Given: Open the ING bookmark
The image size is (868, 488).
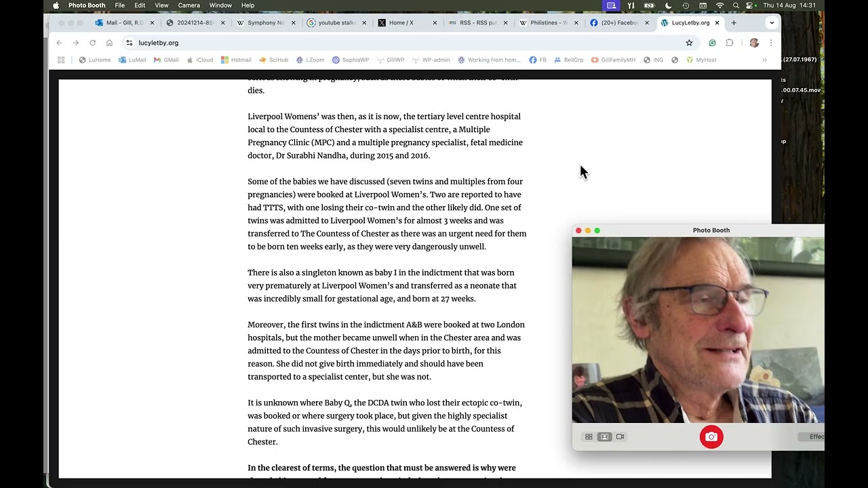Looking at the screenshot, I should [653, 60].
